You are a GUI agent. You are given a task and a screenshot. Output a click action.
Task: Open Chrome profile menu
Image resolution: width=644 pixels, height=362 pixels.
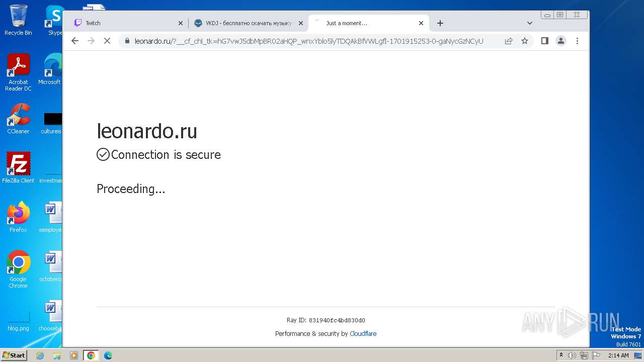(x=561, y=41)
